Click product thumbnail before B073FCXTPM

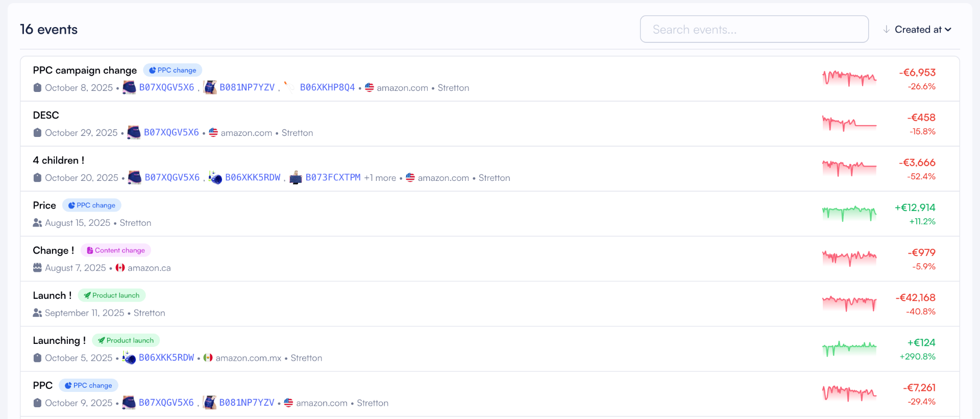click(x=296, y=177)
